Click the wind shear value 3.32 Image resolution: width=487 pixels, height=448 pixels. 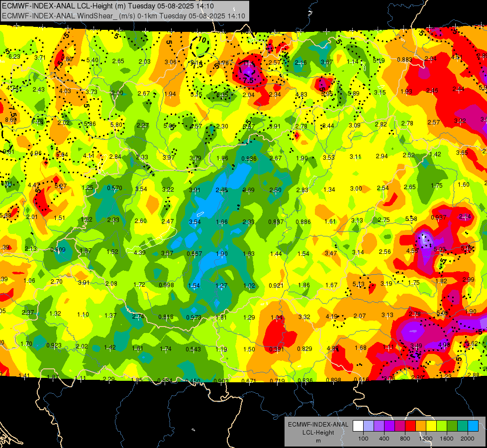click(304, 317)
